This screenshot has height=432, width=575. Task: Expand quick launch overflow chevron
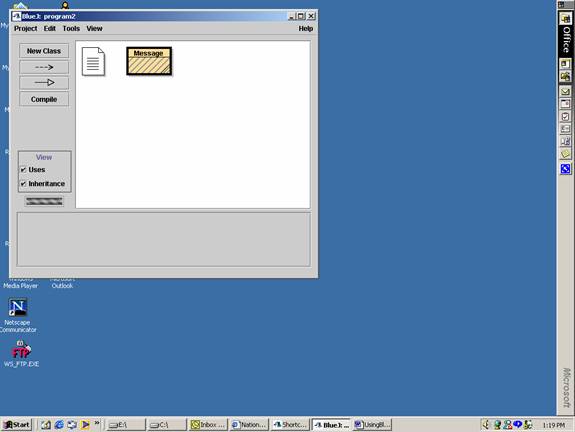click(97, 423)
